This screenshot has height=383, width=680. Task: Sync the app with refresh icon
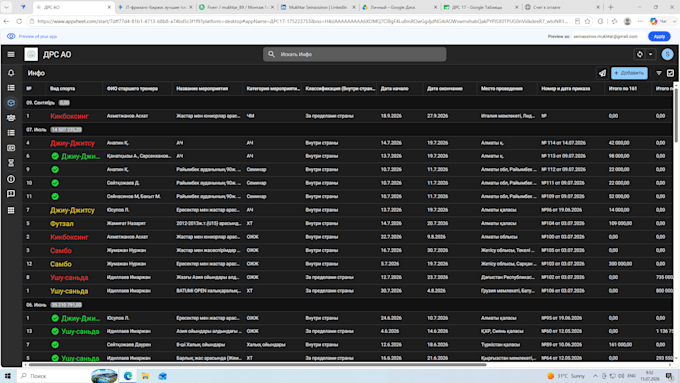point(640,54)
